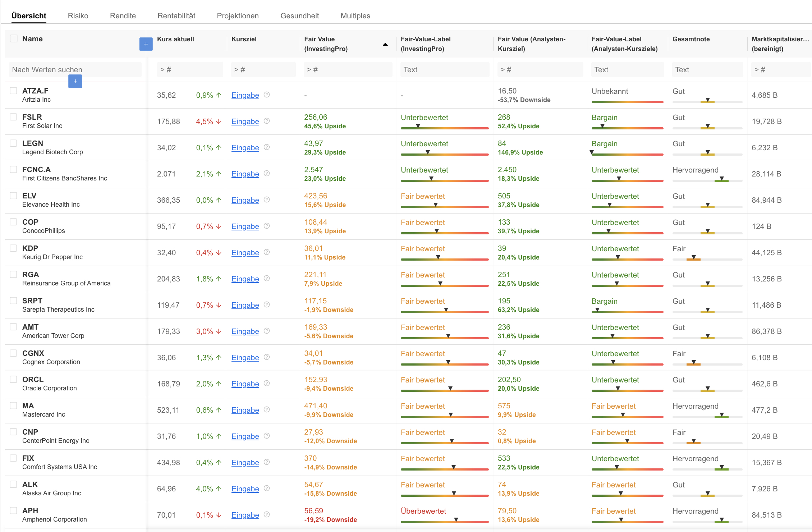Click the down arrow beside AMT 3,0% change
812x532 pixels.
tap(219, 331)
